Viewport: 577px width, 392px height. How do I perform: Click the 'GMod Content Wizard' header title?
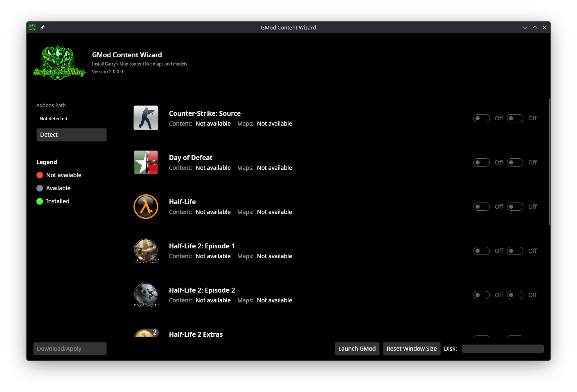(x=127, y=55)
